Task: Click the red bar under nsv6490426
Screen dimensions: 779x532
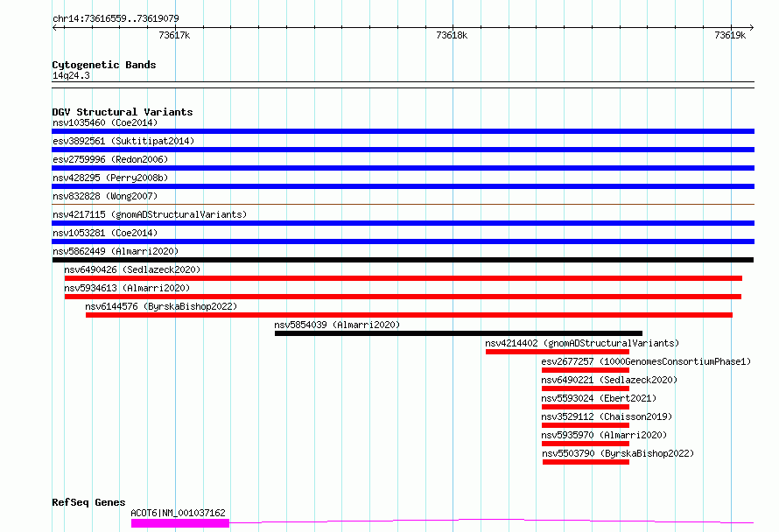Action: pos(404,278)
